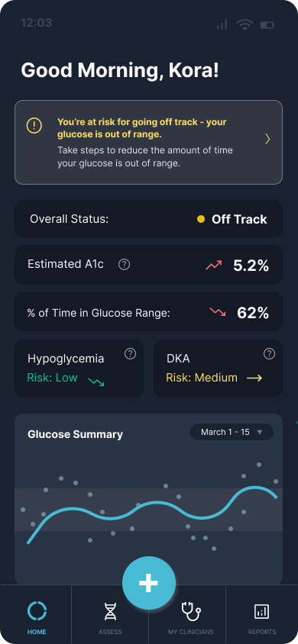Open DKA help question mark
Screen dimensions: 298x644
pyautogui.click(x=269, y=353)
